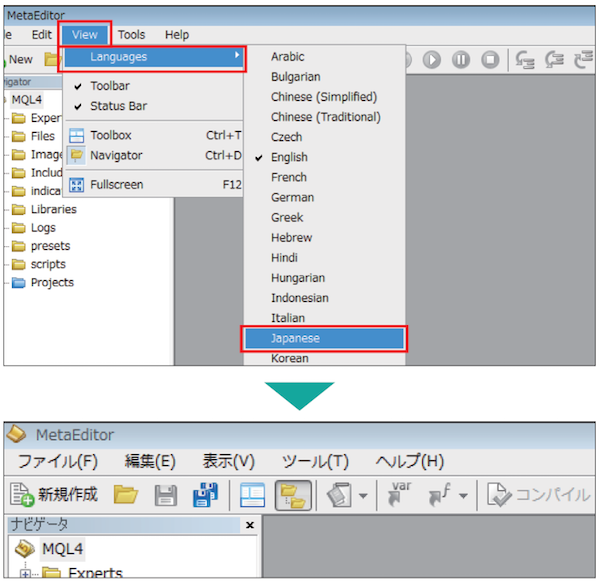Toggle the Navigator panel icon in the Japanese toolbar
Viewport: 600px width, 582px height.
[293, 496]
